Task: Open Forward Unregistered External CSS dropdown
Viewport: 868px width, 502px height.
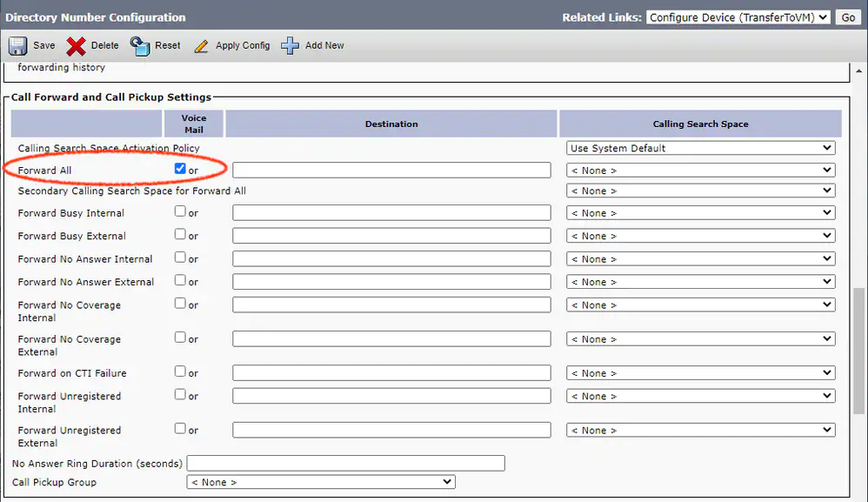Action: [x=700, y=430]
